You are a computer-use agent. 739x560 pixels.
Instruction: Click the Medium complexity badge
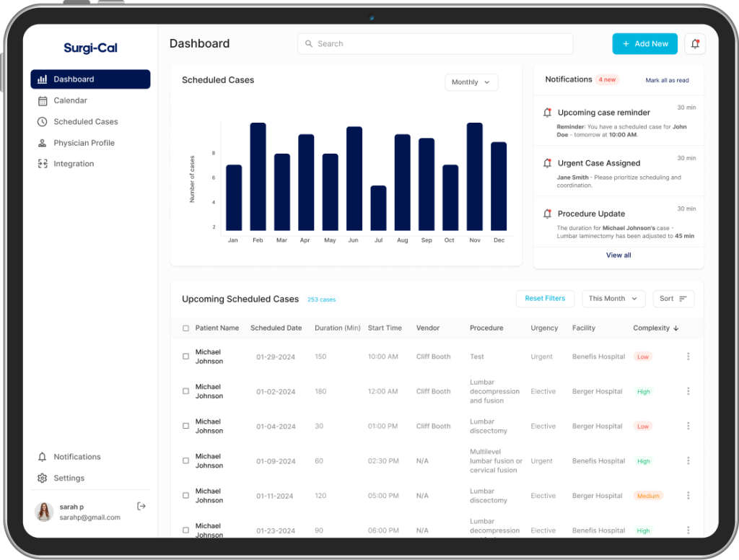click(648, 496)
